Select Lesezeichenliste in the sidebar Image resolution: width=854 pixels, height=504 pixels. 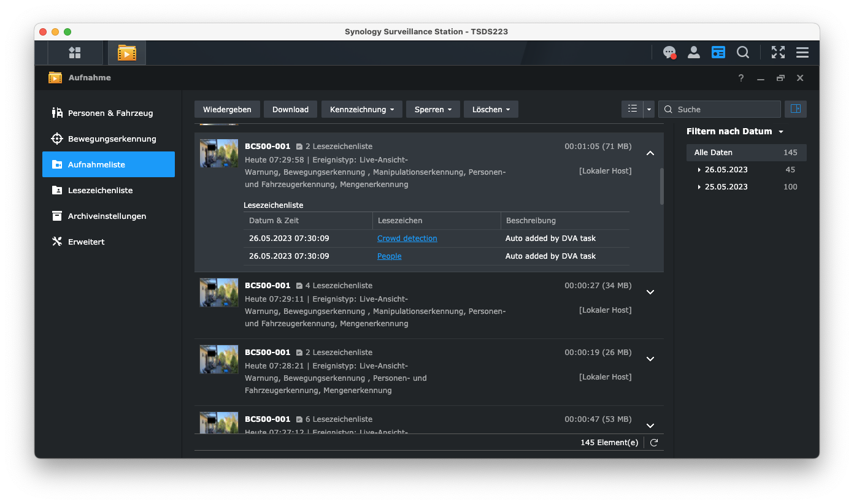(100, 190)
